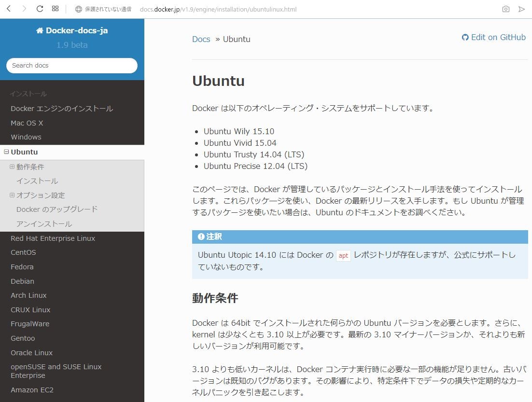Click the インストール sidebar section caption
Screen dimensions: 532x402
point(28,94)
